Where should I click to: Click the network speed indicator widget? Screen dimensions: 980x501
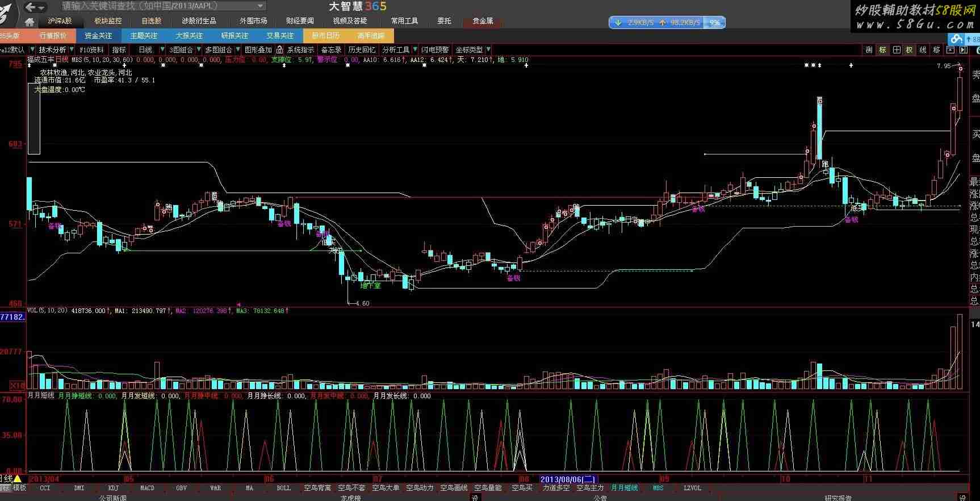point(667,23)
